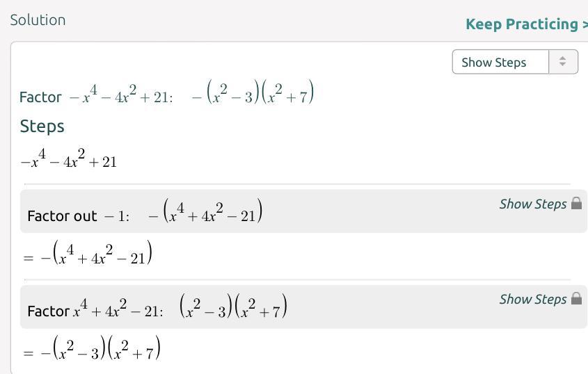Click the Solution heading

38,20
